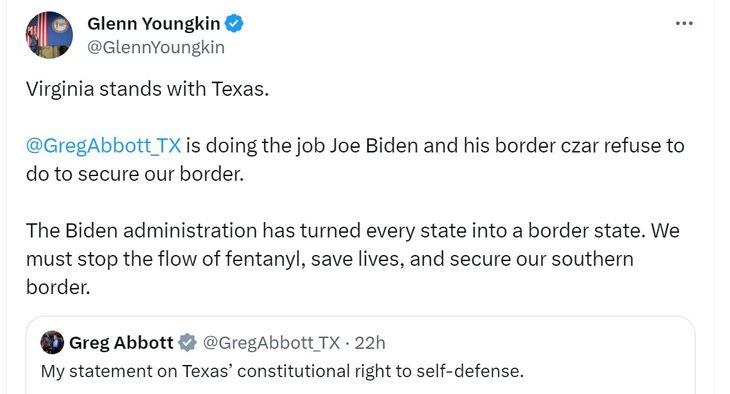The height and width of the screenshot is (394, 730).
Task: Click the 'Virginia stands with Texas.' line
Action: coord(148,89)
